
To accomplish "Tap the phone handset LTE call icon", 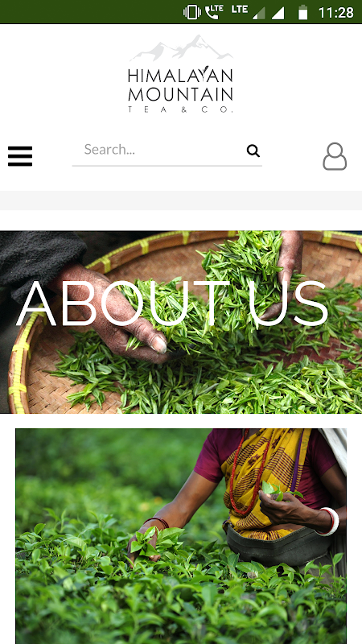I will 214,12.
